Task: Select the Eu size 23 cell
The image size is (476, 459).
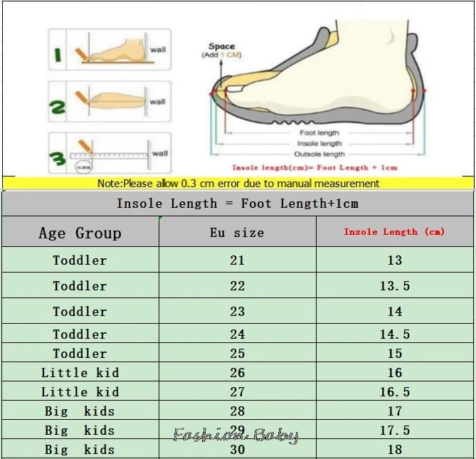Action: point(238,311)
